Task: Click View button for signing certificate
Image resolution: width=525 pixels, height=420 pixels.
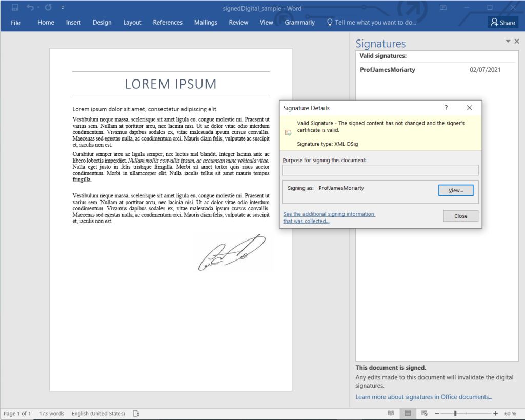Action: click(455, 190)
